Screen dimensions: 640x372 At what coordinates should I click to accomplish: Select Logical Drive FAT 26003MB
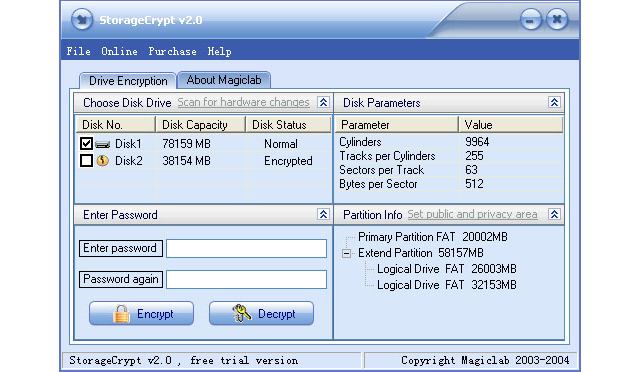click(x=447, y=269)
